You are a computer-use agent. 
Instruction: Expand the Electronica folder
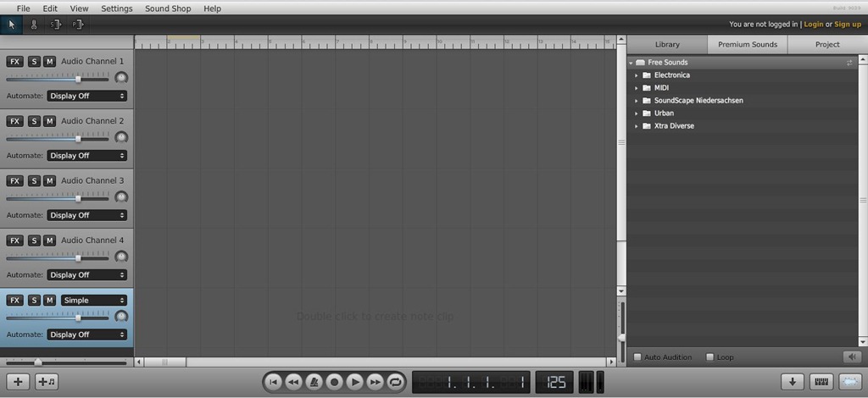[x=637, y=75]
